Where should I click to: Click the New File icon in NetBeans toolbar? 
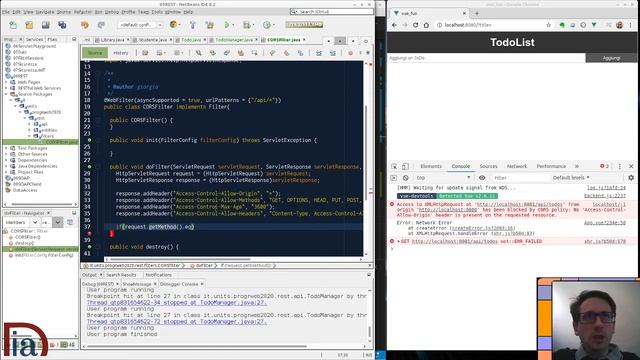(x=13, y=25)
